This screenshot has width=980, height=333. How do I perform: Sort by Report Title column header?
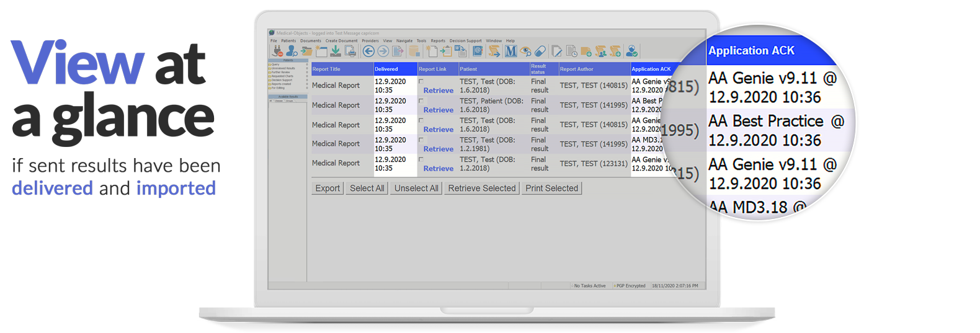pyautogui.click(x=342, y=69)
